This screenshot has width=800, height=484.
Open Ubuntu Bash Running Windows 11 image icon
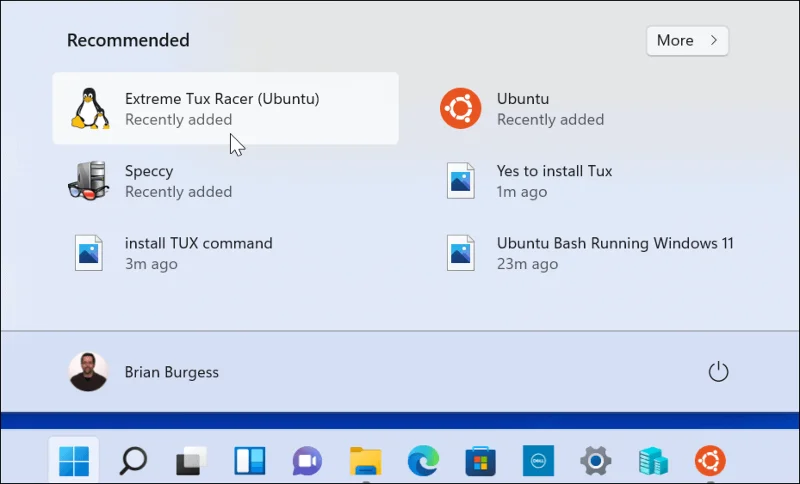click(x=460, y=253)
